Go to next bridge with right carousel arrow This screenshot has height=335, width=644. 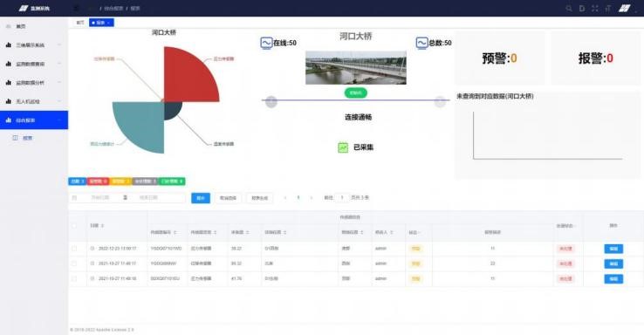click(x=440, y=101)
